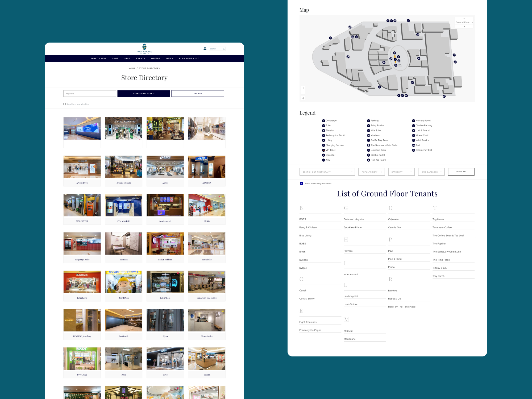Click the user account icon in header
Screen dimensions: 532x399
click(x=205, y=49)
